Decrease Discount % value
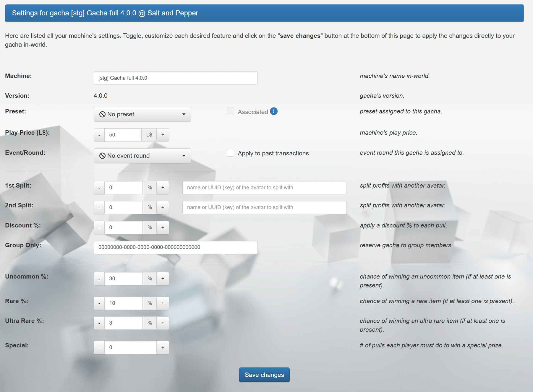533x392 pixels. (99, 227)
